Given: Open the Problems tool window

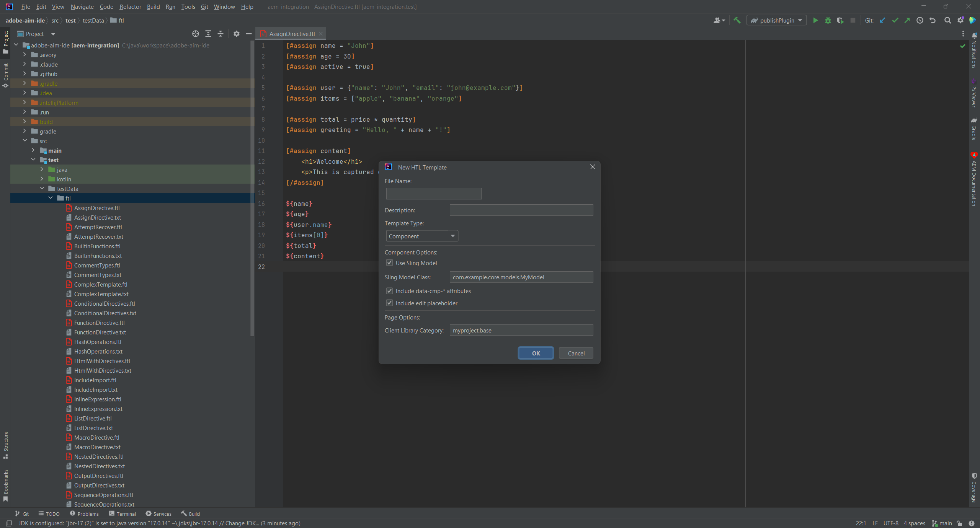Looking at the screenshot, I should [84, 514].
